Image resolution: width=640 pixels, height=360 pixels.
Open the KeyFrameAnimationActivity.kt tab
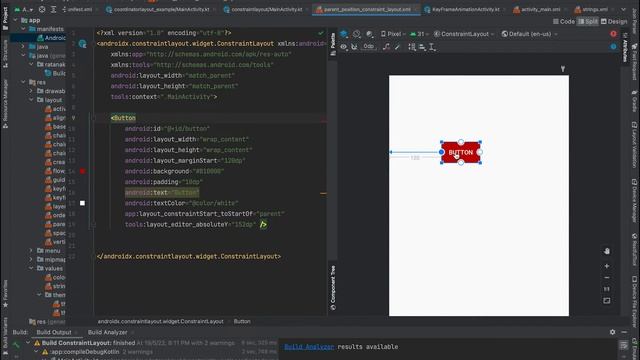click(462, 9)
